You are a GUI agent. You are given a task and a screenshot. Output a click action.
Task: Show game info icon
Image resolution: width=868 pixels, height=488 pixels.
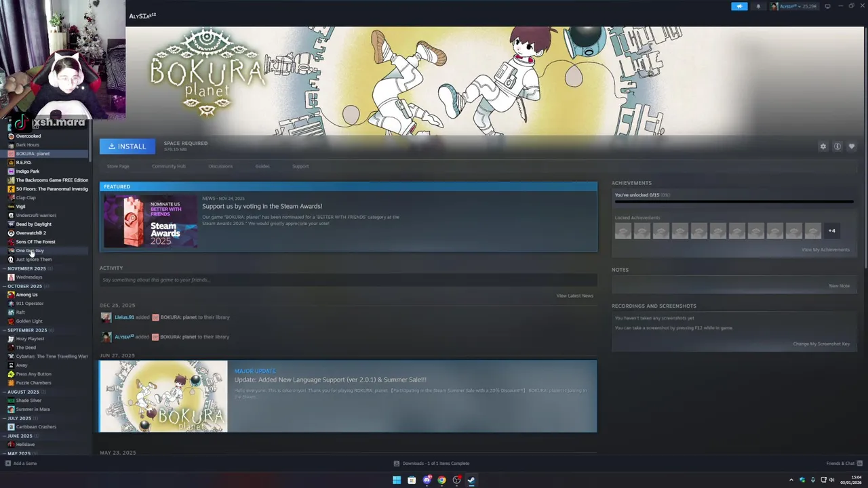coord(837,146)
